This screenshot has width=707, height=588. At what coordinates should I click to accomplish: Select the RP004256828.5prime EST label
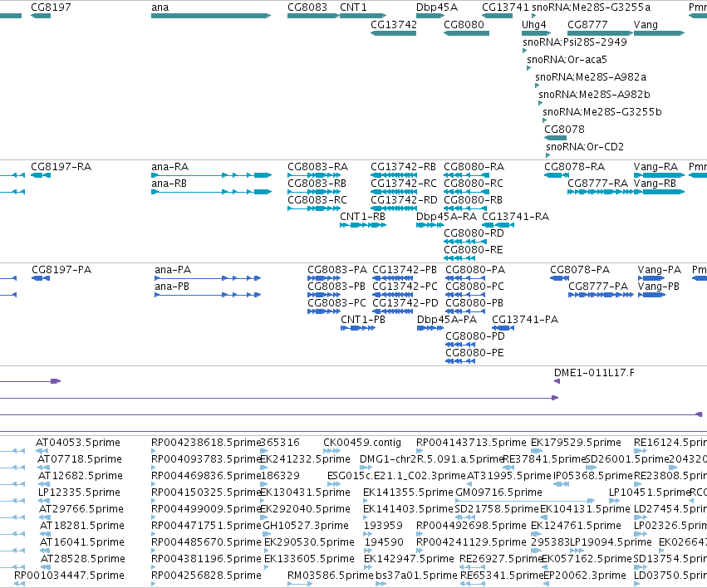coord(206,576)
